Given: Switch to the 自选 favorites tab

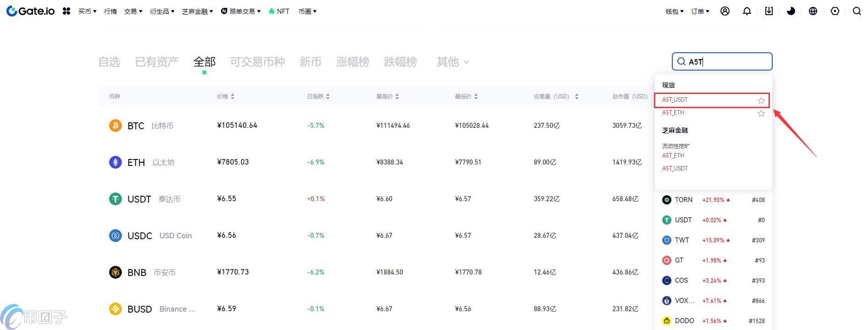Looking at the screenshot, I should [109, 62].
